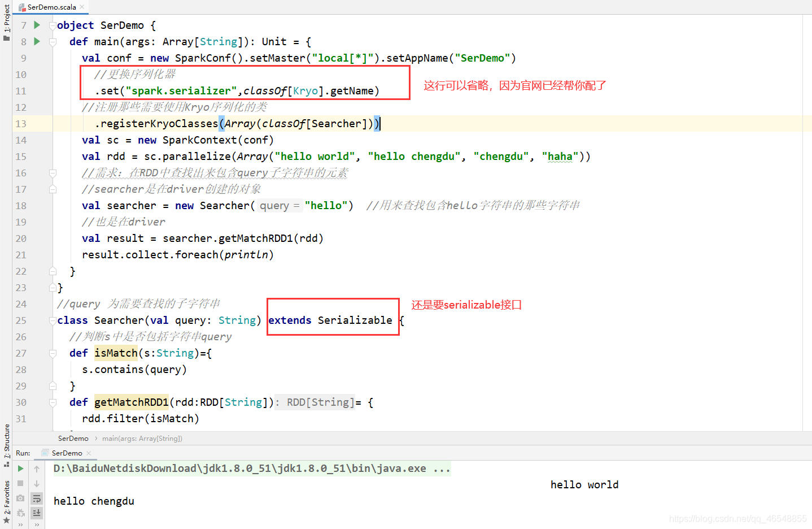The width and height of the screenshot is (812, 529).
Task: Close the SerDemo Run tab
Action: (x=89, y=453)
